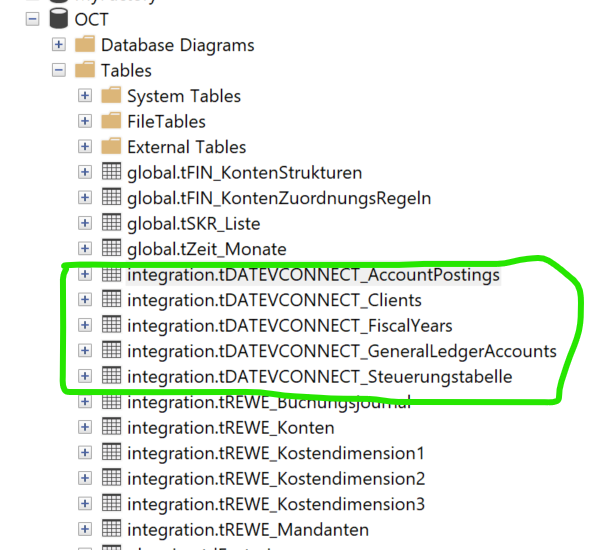Viewport: 609px width, 550px height.
Task: Expand tREWE_Buchungsjournal table node
Action: pos(85,402)
